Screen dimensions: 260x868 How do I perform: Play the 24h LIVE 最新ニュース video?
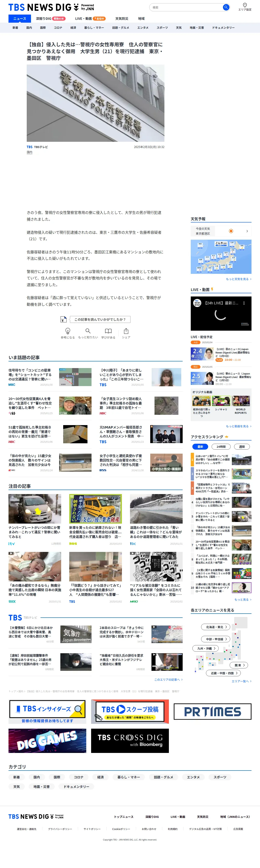tap(221, 314)
